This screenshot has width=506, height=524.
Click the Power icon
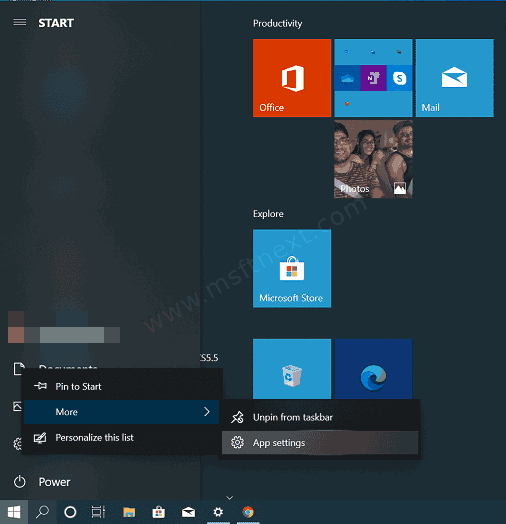(20, 482)
